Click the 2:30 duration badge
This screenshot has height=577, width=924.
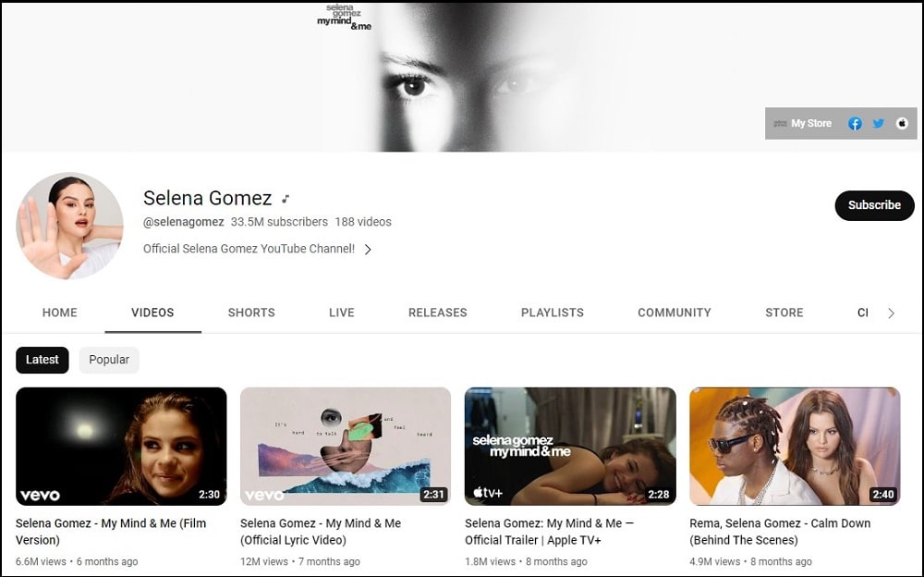tap(209, 495)
